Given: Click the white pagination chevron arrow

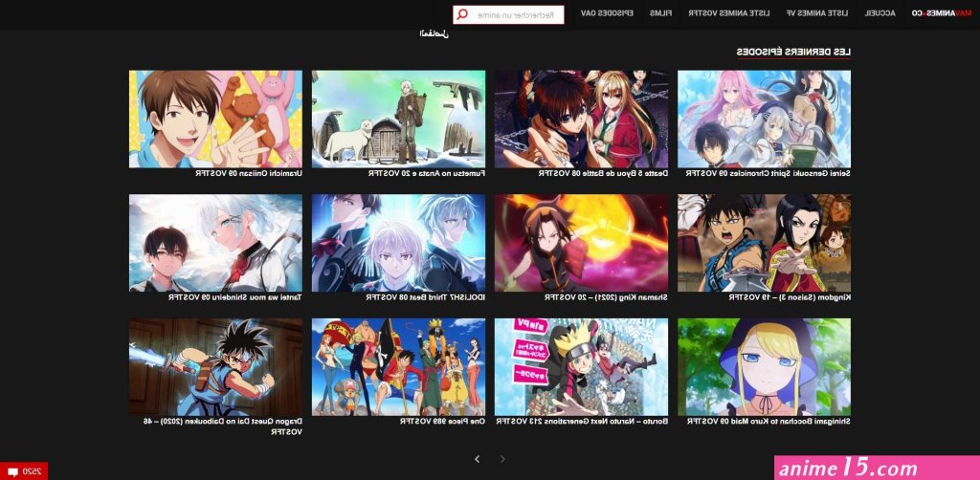Looking at the screenshot, I should 477,459.
